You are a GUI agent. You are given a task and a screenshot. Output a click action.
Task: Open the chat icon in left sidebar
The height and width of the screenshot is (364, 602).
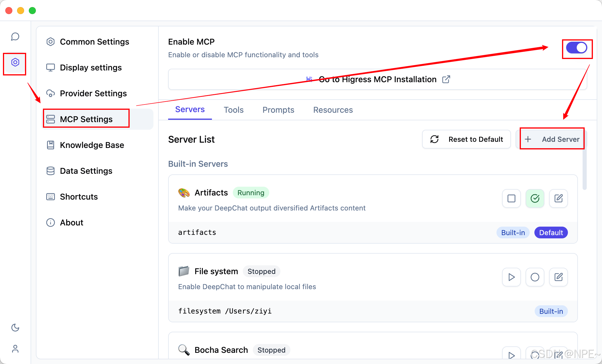tap(15, 37)
